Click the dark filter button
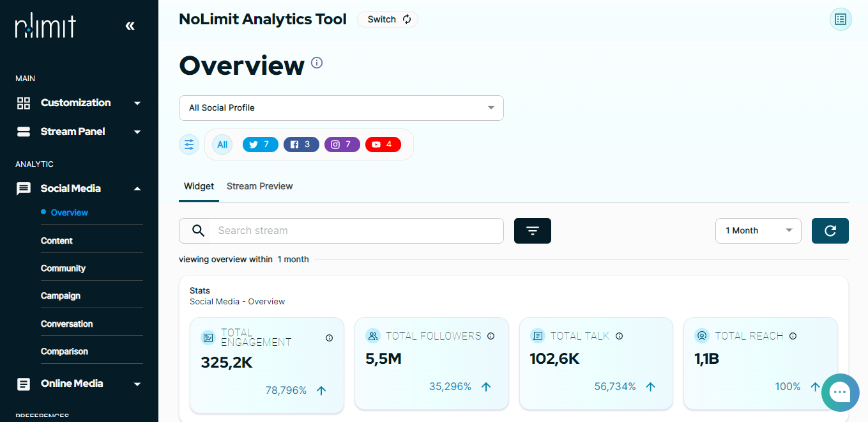Viewport: 868px width, 422px height. coord(533,231)
